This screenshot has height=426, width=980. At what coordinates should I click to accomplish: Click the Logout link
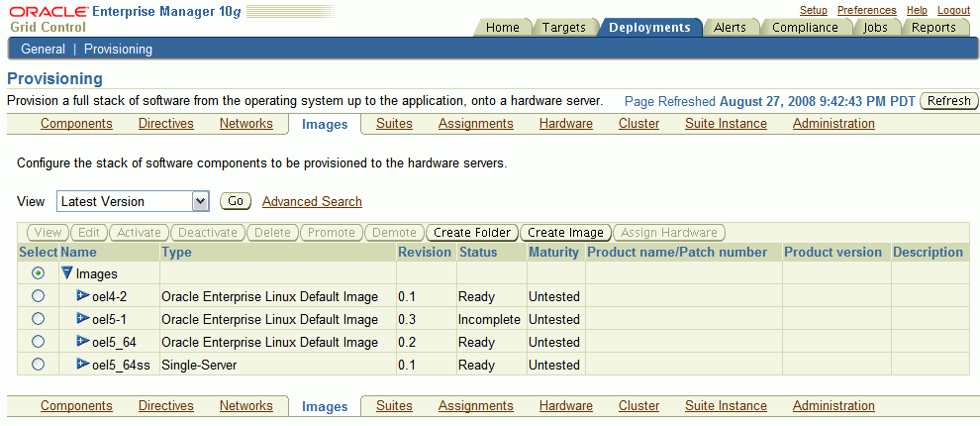pyautogui.click(x=953, y=11)
